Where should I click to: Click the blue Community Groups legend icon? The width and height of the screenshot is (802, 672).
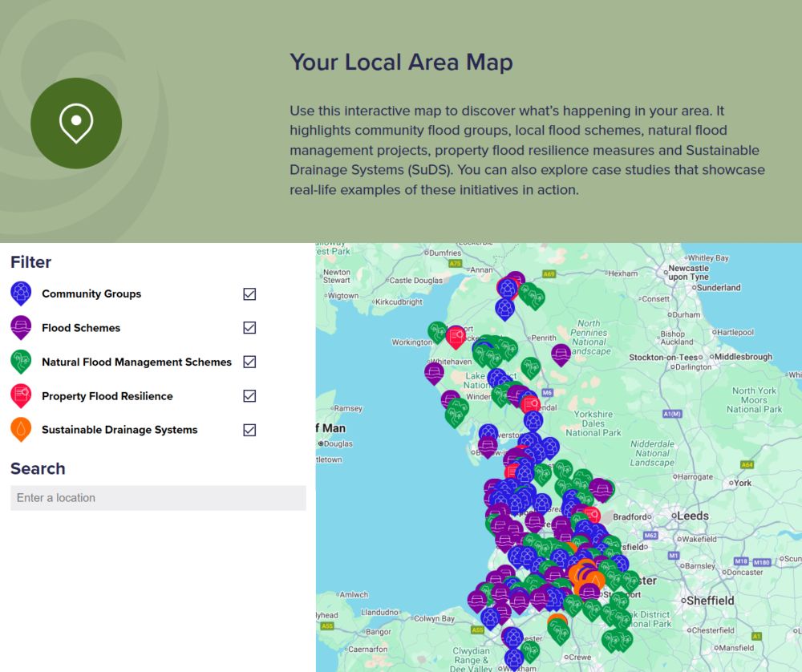coord(21,293)
